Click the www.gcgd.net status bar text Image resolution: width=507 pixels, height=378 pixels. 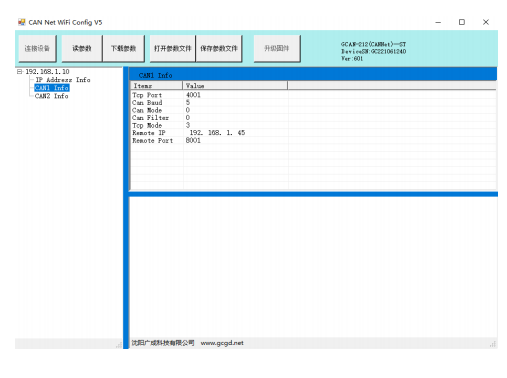point(222,343)
